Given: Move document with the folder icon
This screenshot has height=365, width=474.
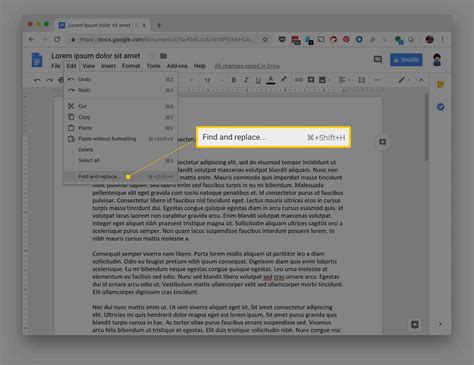Looking at the screenshot, I should pyautogui.click(x=163, y=56).
